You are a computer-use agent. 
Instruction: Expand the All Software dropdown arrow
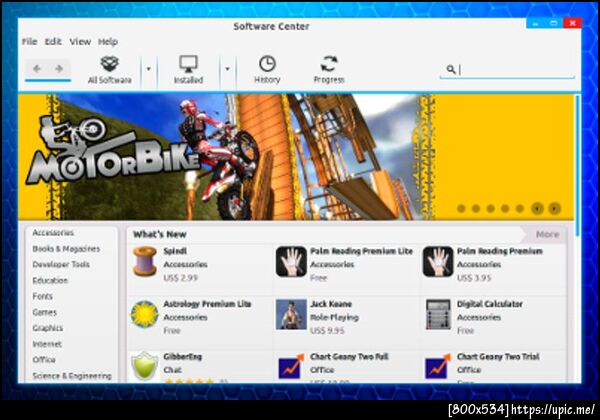(148, 69)
